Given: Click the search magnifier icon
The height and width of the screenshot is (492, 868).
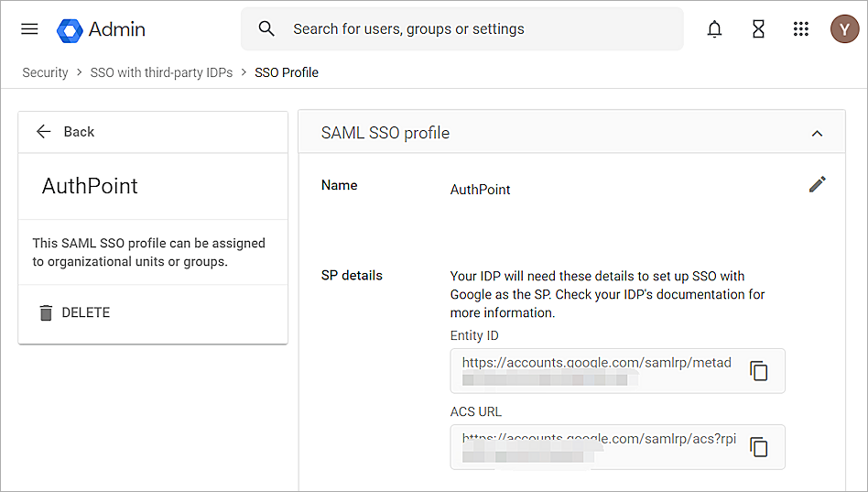Looking at the screenshot, I should 266,29.
